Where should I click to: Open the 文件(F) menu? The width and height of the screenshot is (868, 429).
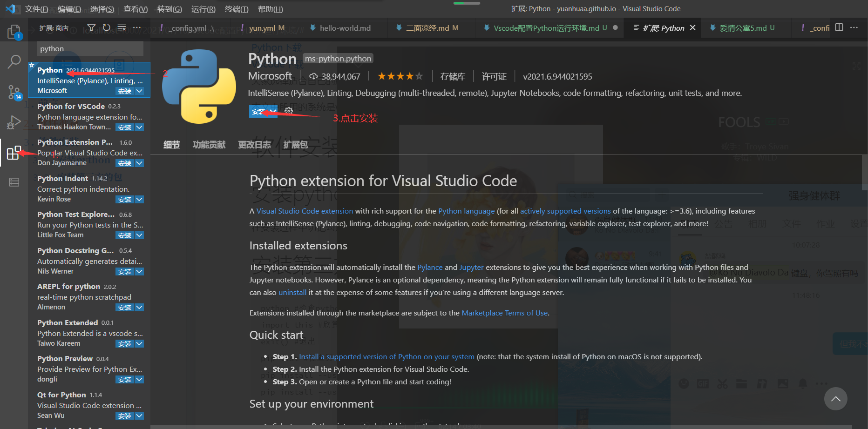pos(36,9)
